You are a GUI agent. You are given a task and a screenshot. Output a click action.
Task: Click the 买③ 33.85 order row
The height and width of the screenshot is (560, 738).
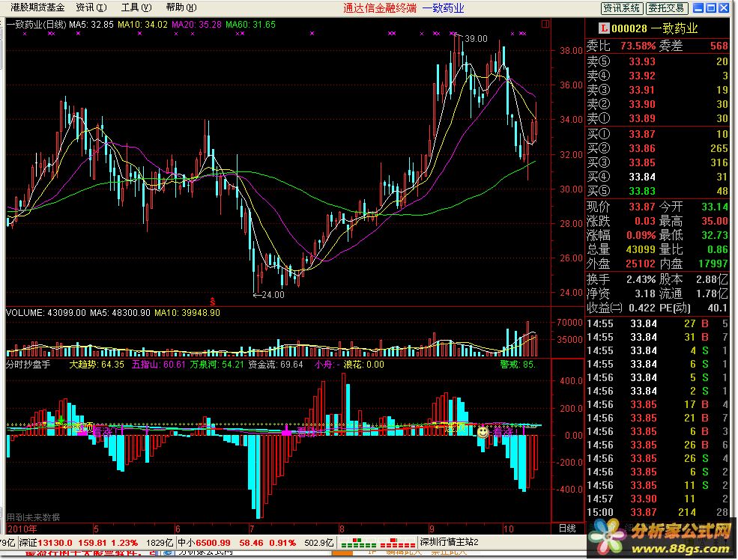[x=658, y=162]
